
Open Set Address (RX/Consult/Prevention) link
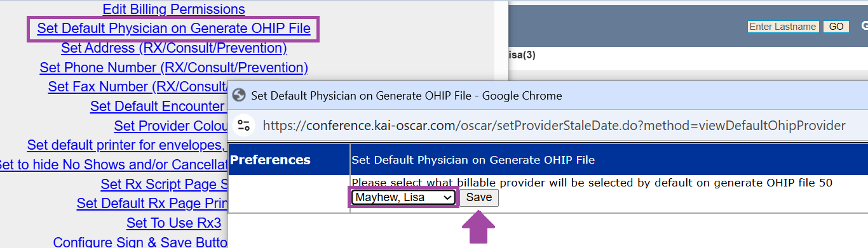[174, 48]
